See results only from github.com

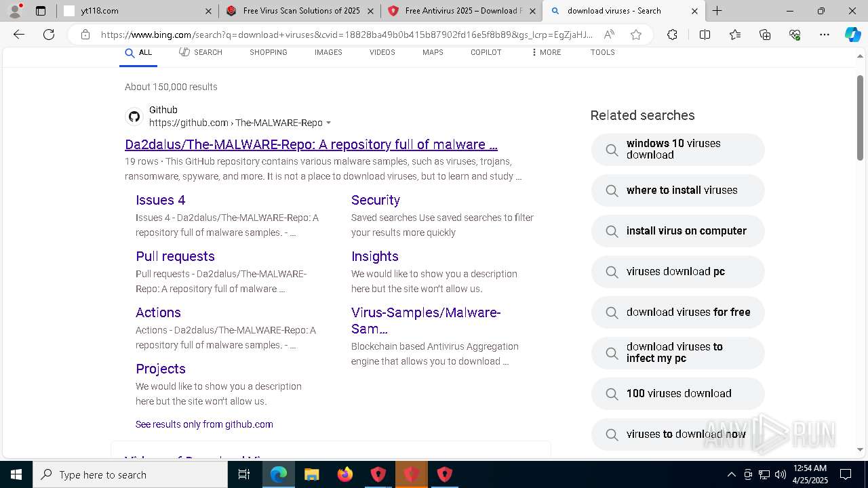coord(204,424)
